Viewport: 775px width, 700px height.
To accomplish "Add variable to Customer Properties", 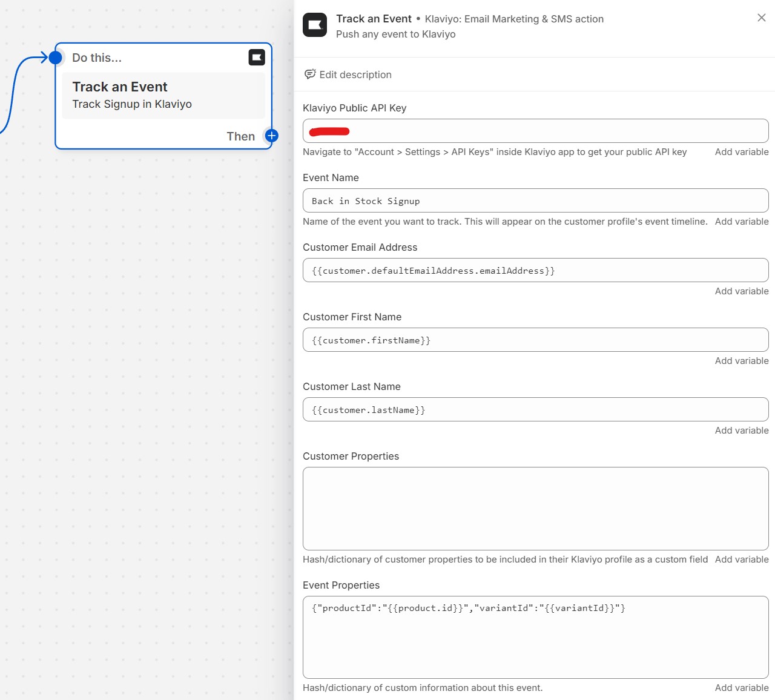I will tap(742, 560).
